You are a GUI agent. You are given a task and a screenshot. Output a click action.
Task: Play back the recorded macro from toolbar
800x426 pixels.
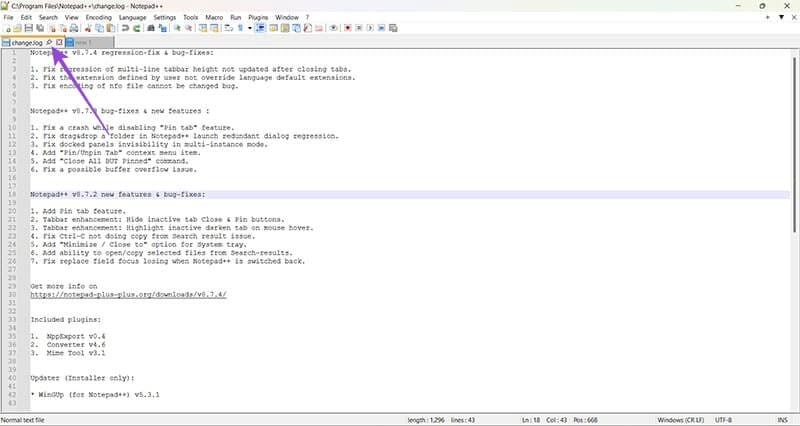[370, 28]
